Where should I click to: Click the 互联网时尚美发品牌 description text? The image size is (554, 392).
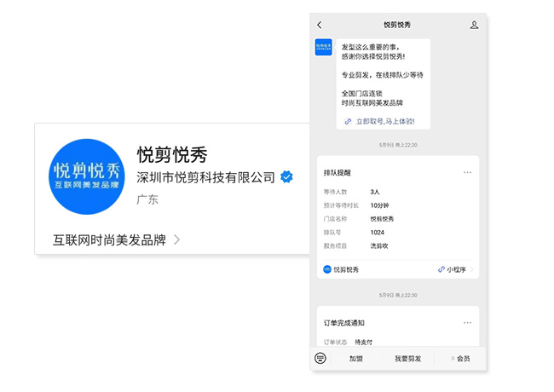click(x=110, y=239)
